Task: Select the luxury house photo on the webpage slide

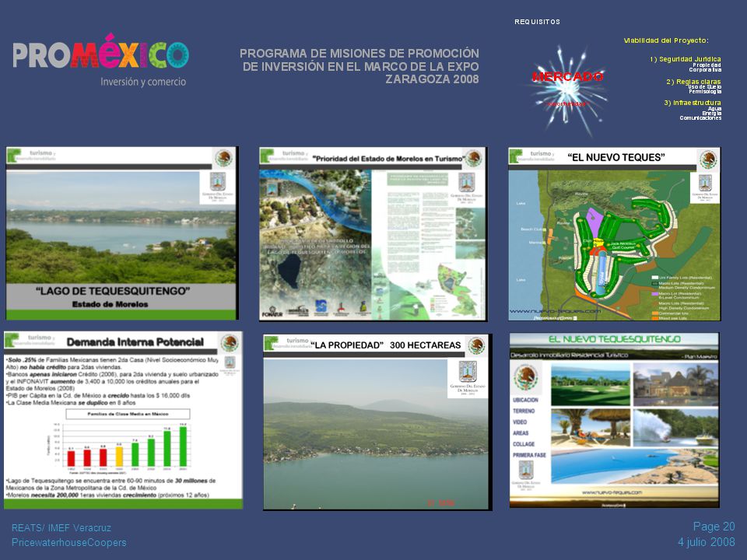Action: point(675,385)
